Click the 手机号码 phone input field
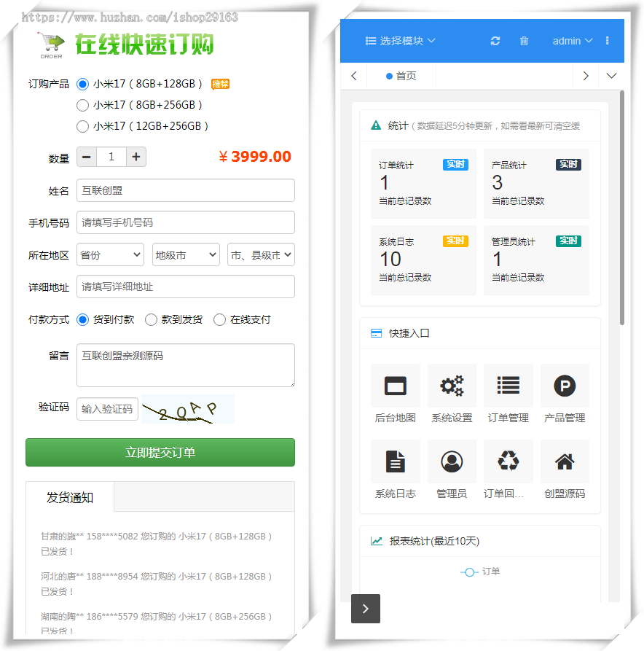This screenshot has height=651, width=644. tap(186, 222)
